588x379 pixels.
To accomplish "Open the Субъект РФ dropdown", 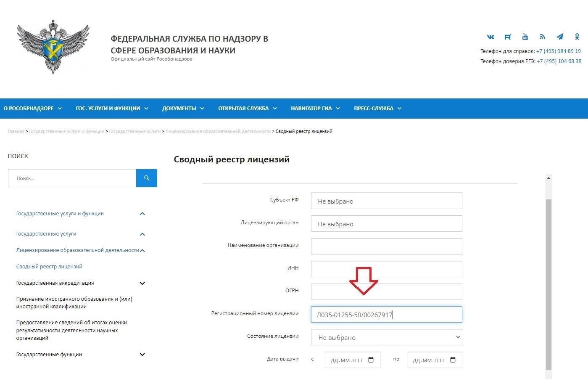I will [x=387, y=201].
